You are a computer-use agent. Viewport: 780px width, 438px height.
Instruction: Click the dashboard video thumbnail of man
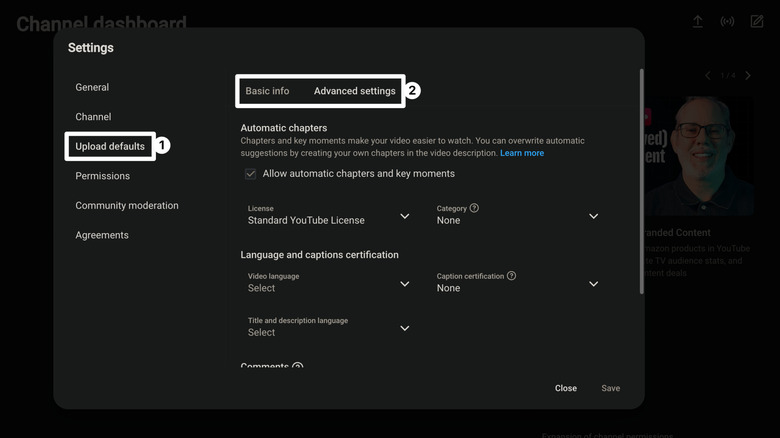[x=699, y=156]
